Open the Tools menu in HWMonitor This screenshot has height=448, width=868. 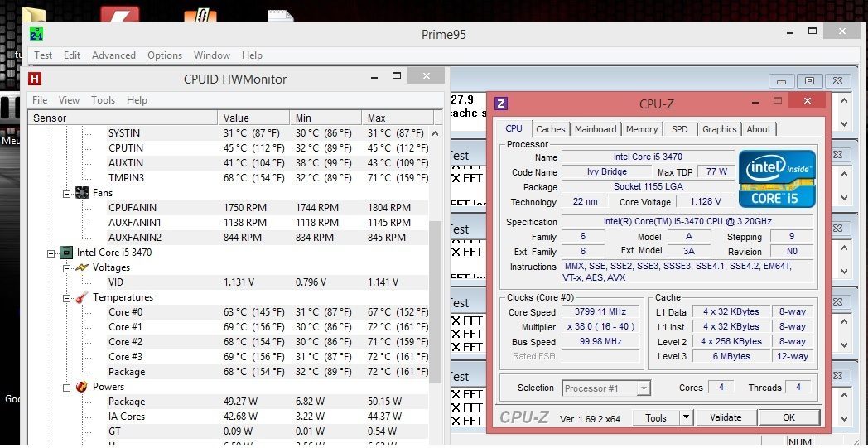coord(103,99)
